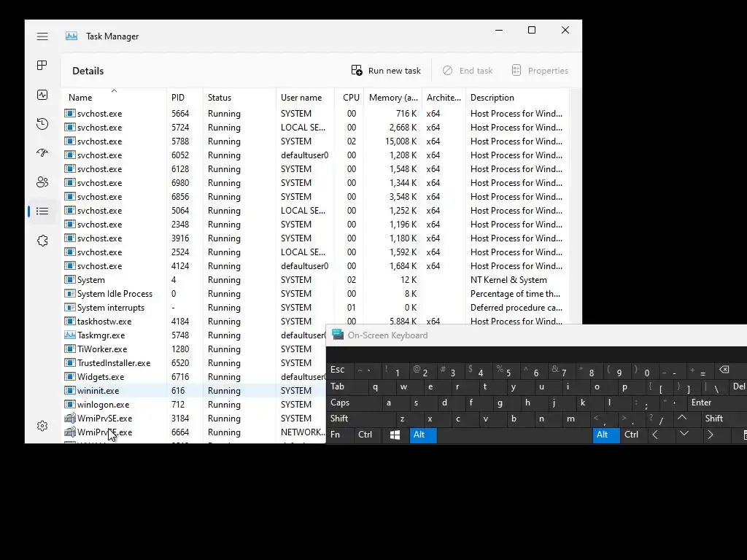Viewport: 747px width, 560px height.
Task: Sort by the Memory column header
Action: (393, 97)
